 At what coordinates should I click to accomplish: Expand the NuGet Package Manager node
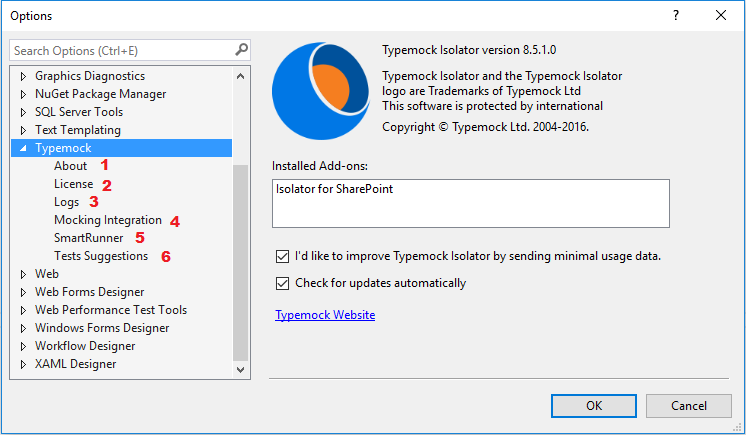pos(23,94)
